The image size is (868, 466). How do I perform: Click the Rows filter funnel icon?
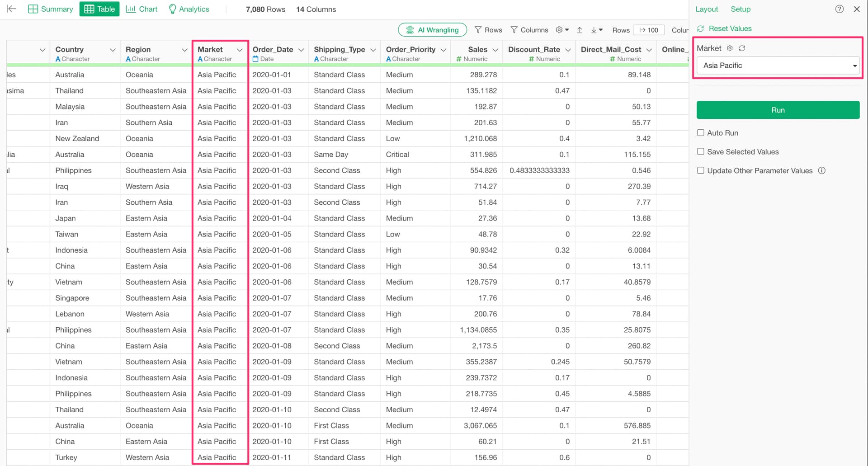coord(478,30)
